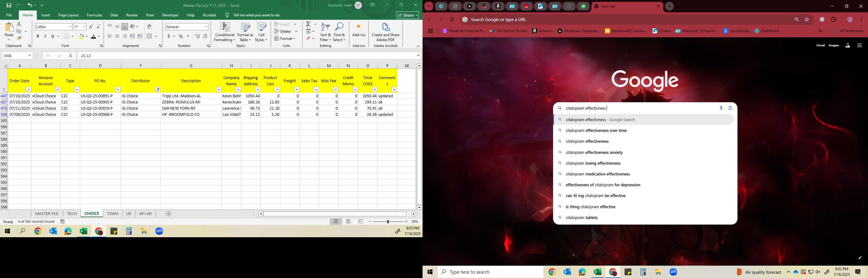Viewport: 868px width, 278px height.
Task: Open the Format as Table gallery
Action: point(245,32)
